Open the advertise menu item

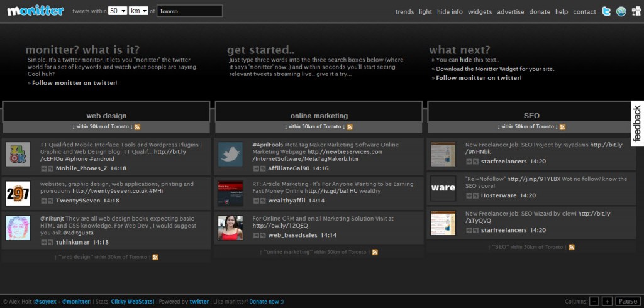tap(511, 12)
